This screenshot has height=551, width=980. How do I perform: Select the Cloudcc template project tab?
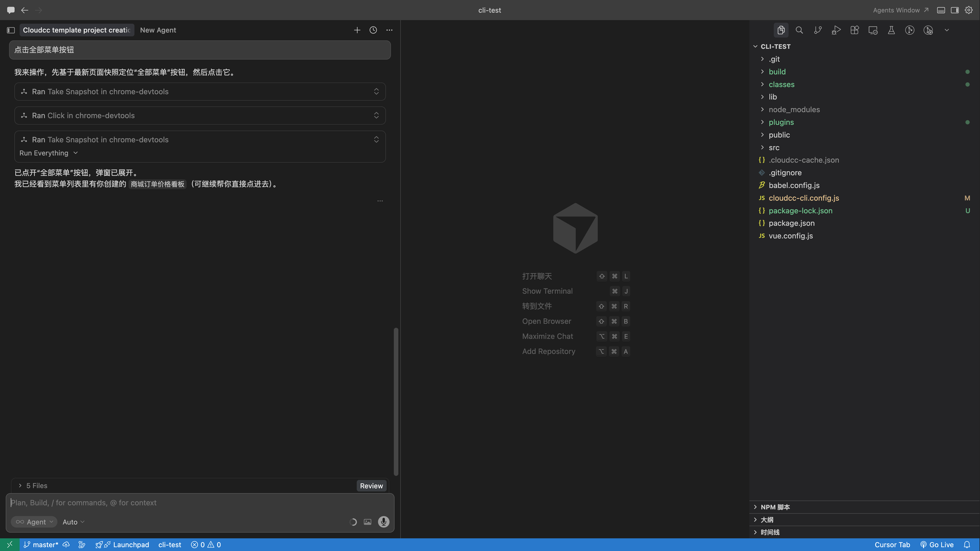(x=76, y=30)
